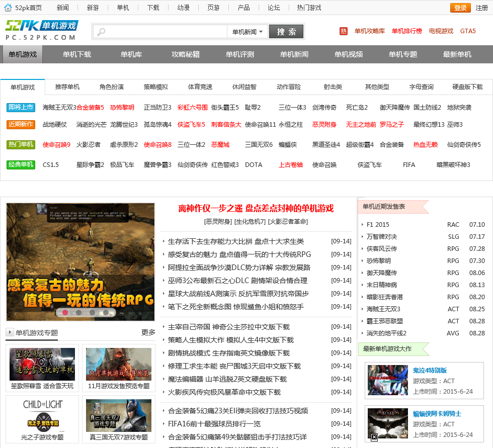This screenshot has width=493, height=448.
Task: Click the red 热 hot badge icon
Action: [x=343, y=31]
